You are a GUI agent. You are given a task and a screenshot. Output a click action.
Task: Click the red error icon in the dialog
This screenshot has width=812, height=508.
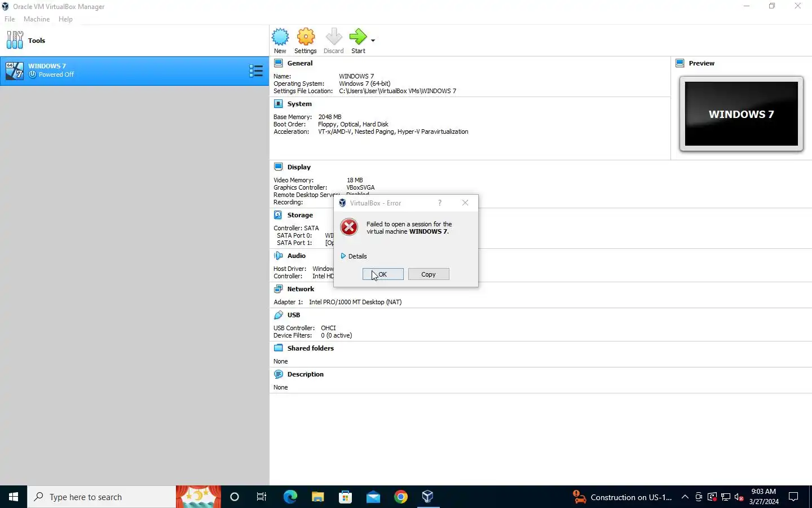(x=349, y=227)
